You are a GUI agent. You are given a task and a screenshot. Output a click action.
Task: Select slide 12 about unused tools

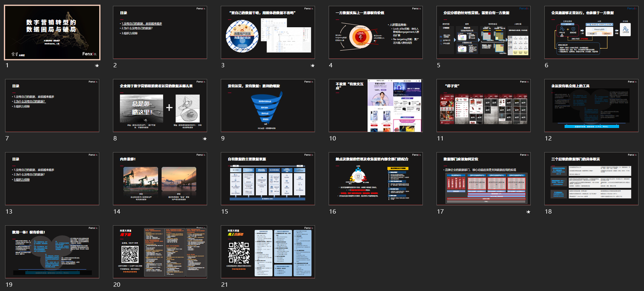click(591, 105)
